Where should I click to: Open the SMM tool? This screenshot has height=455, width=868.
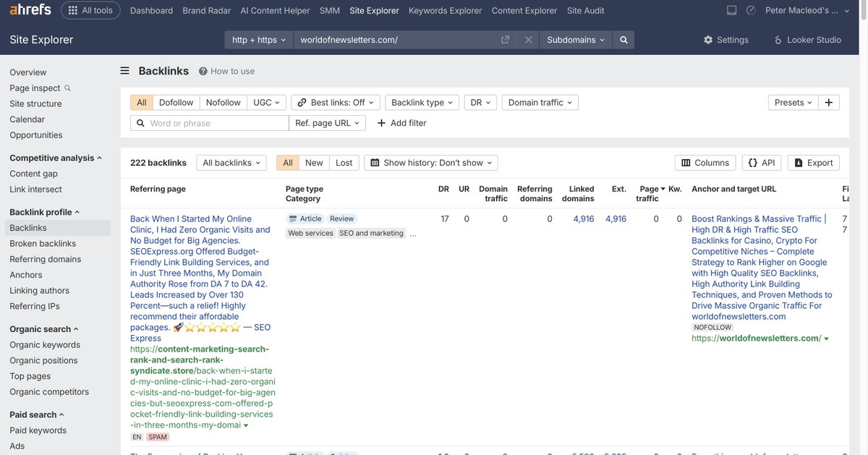(x=329, y=10)
